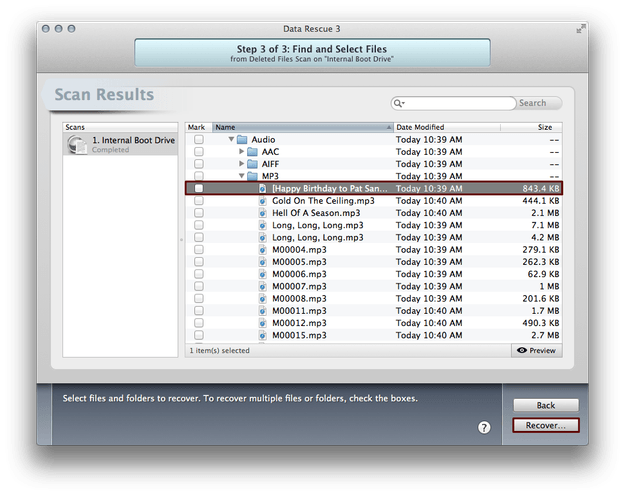Click the 262.3 KB size value
The image size is (625, 496).
(540, 262)
